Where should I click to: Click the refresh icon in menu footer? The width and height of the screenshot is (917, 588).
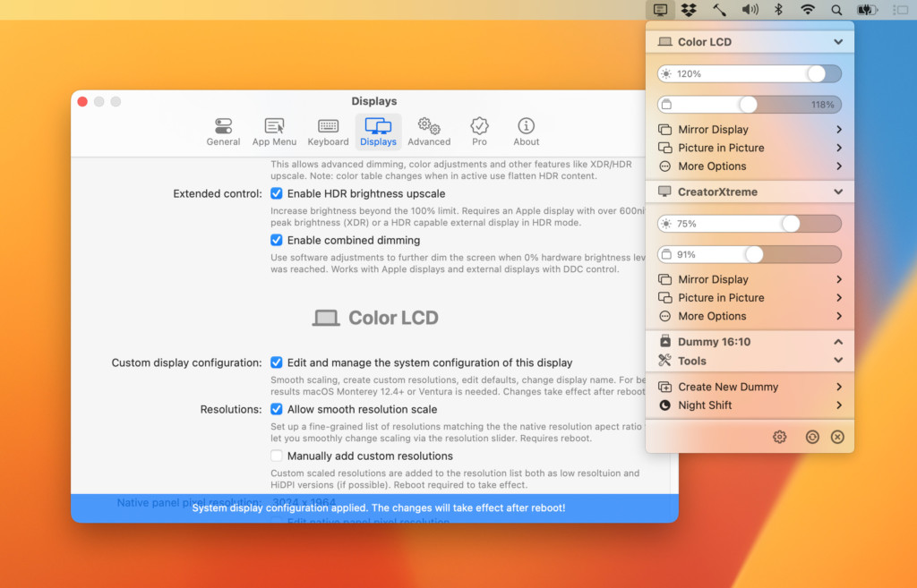[x=812, y=437]
